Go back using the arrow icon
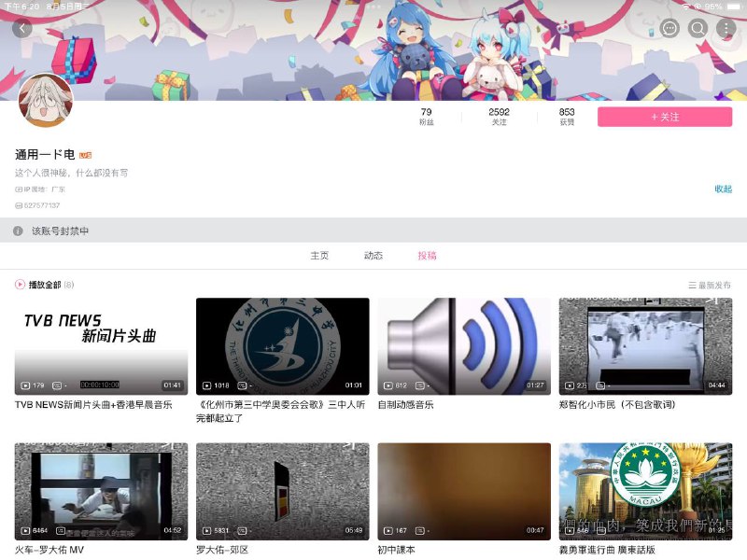 point(22,29)
